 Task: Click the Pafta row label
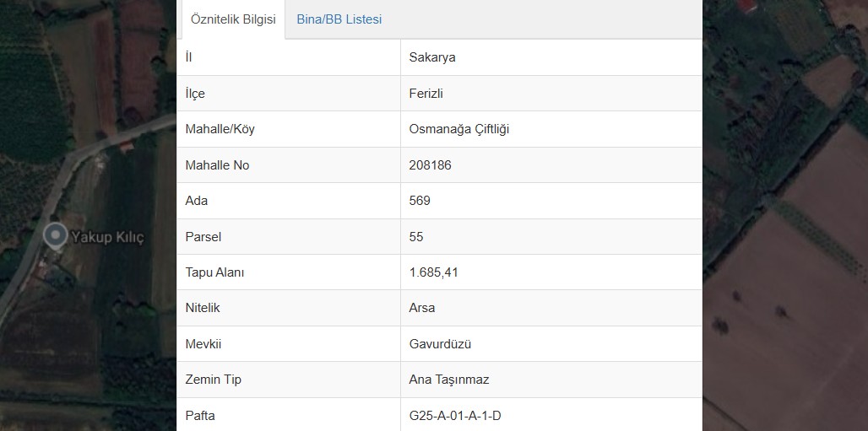pos(200,416)
